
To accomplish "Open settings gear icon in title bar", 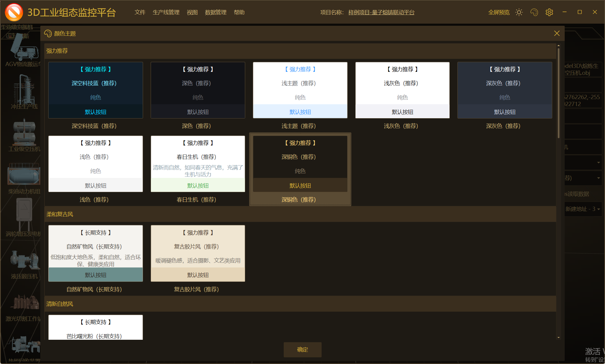I will (x=549, y=12).
